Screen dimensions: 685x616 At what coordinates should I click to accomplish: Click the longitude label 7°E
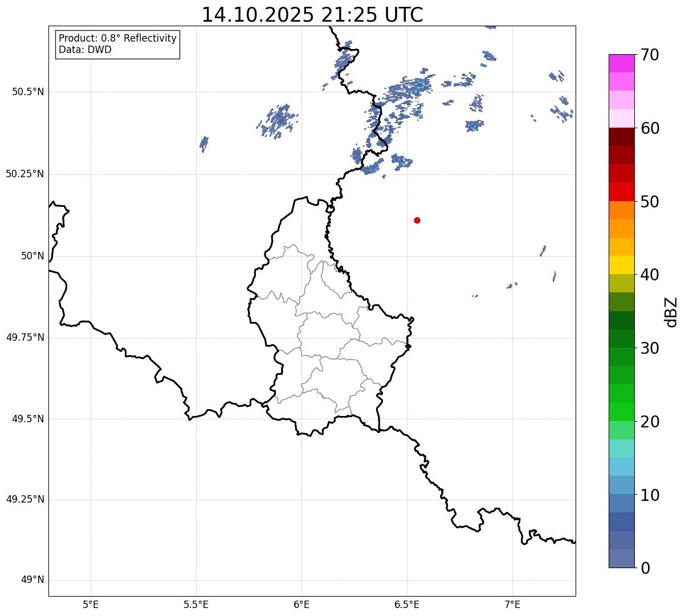point(512,604)
